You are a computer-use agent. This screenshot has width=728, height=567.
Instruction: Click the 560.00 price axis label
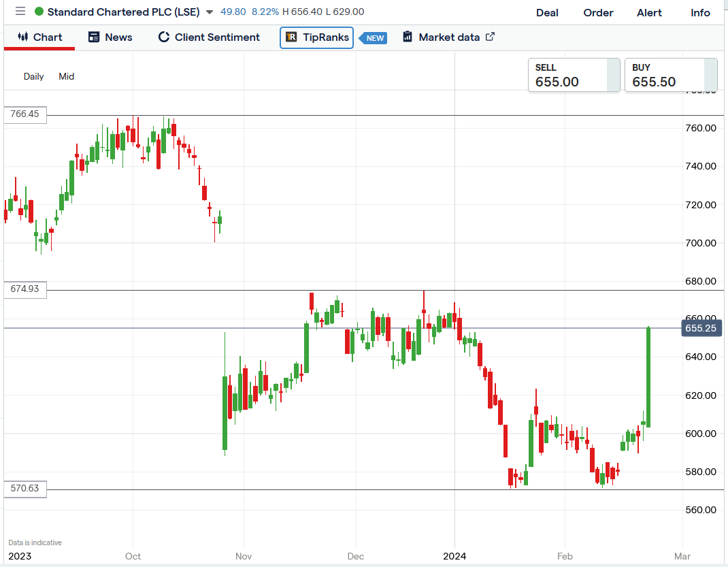pos(701,510)
